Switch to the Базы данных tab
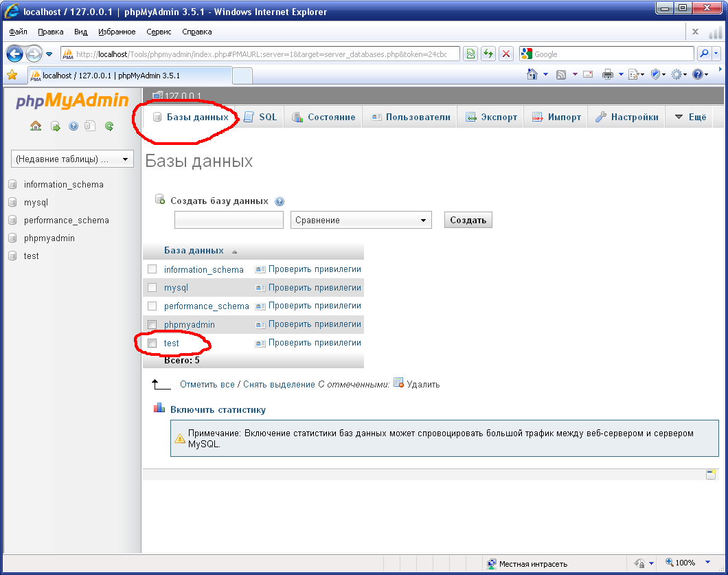The height and width of the screenshot is (575, 728). point(192,117)
